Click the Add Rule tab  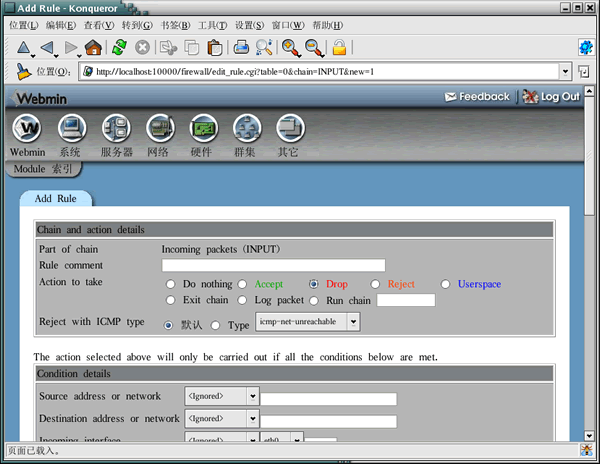[x=56, y=199]
